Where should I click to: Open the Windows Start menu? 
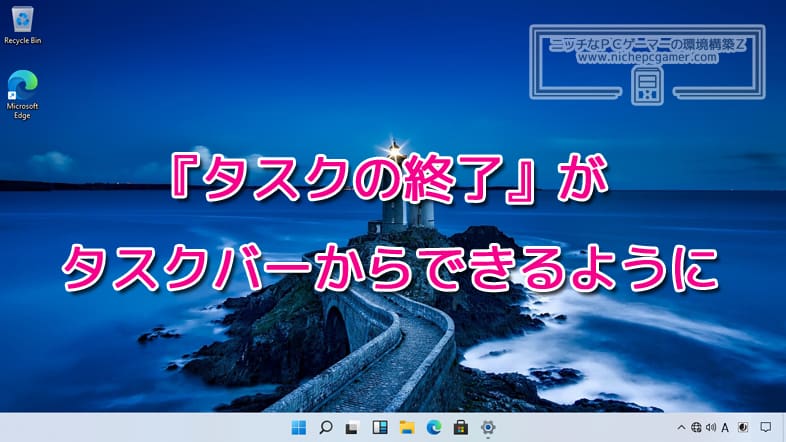299,427
